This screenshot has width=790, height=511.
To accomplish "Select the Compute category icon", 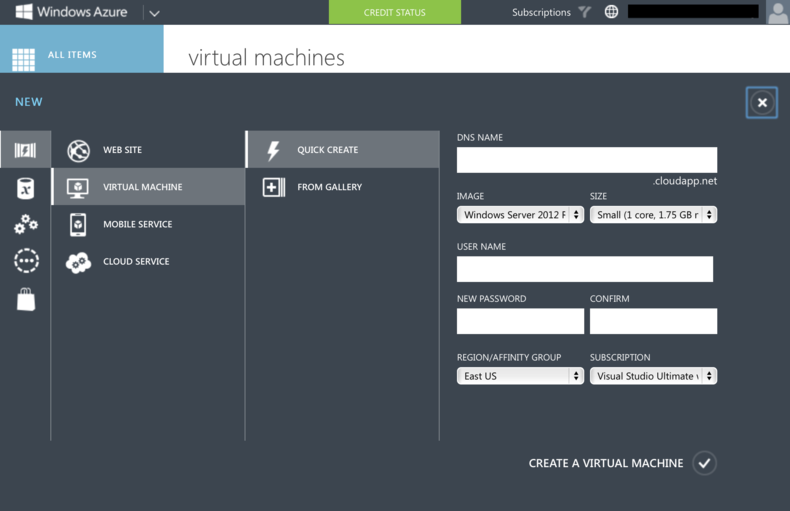I will click(25, 150).
